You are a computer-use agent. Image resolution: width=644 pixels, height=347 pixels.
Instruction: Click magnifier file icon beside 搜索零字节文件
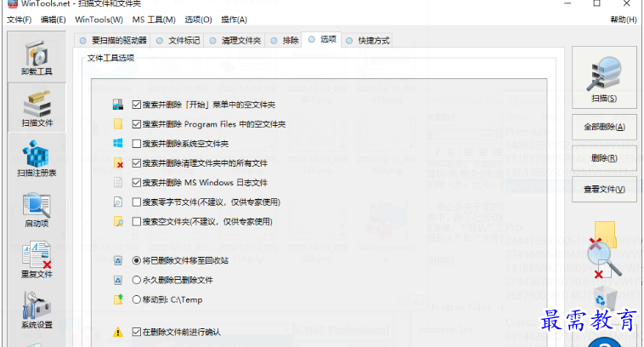click(118, 202)
